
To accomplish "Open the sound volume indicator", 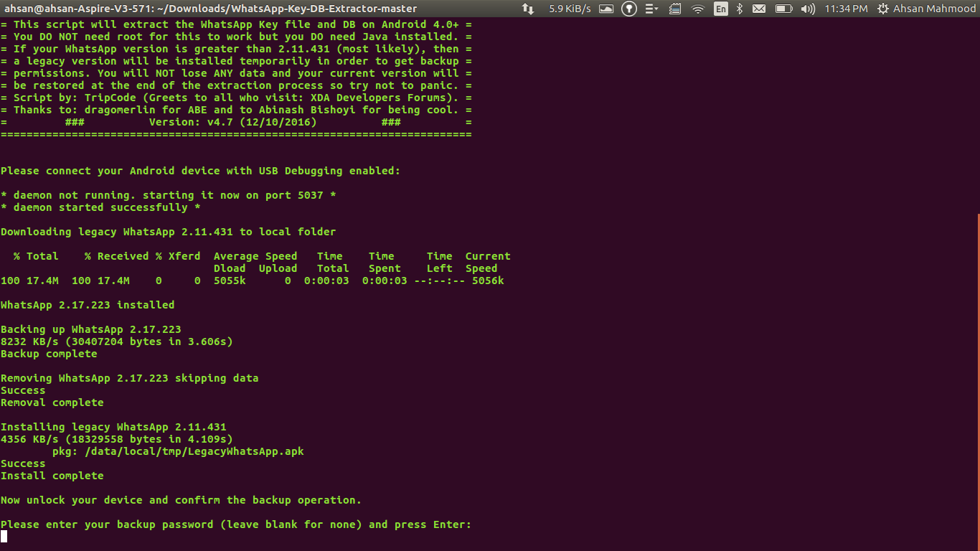I will (808, 9).
